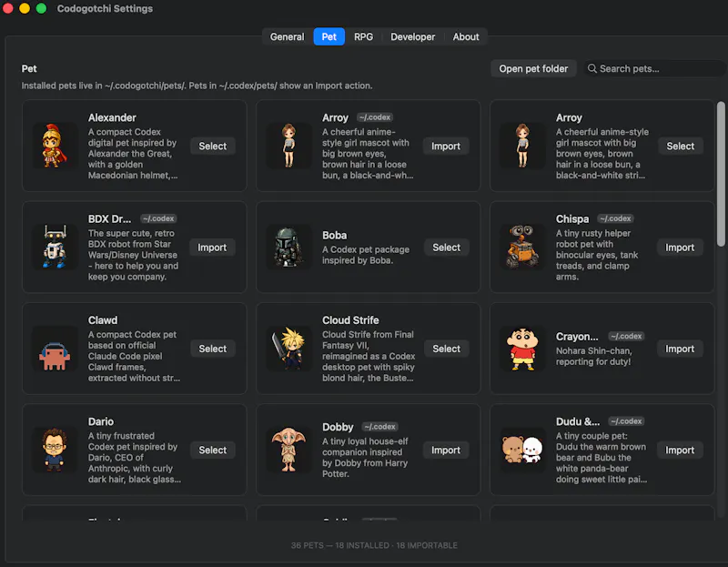Click the Alexander pet avatar icon
728x567 pixels.
[55, 146]
